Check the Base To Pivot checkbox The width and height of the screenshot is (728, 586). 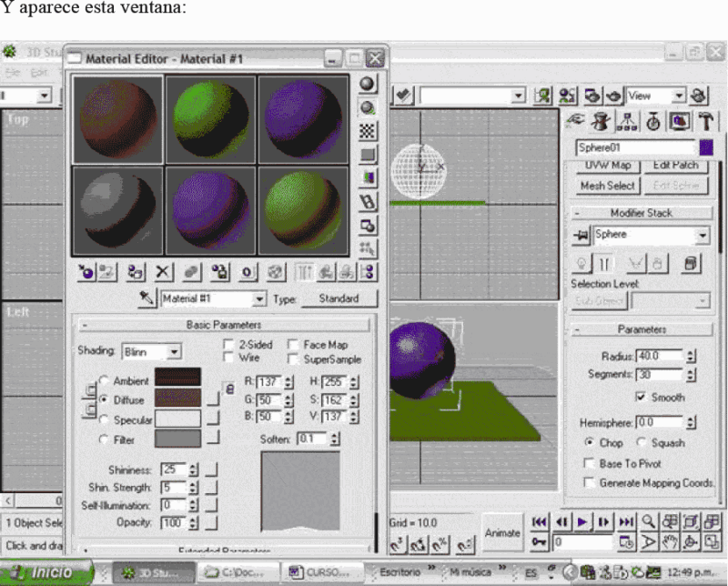click(589, 463)
